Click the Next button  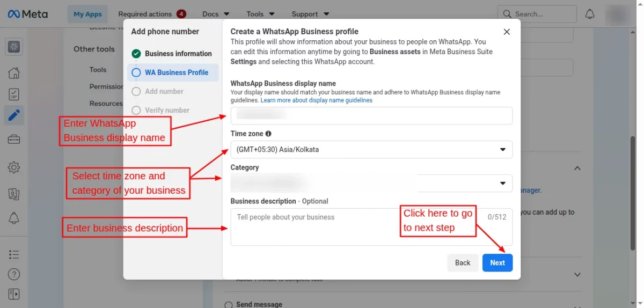[497, 262]
